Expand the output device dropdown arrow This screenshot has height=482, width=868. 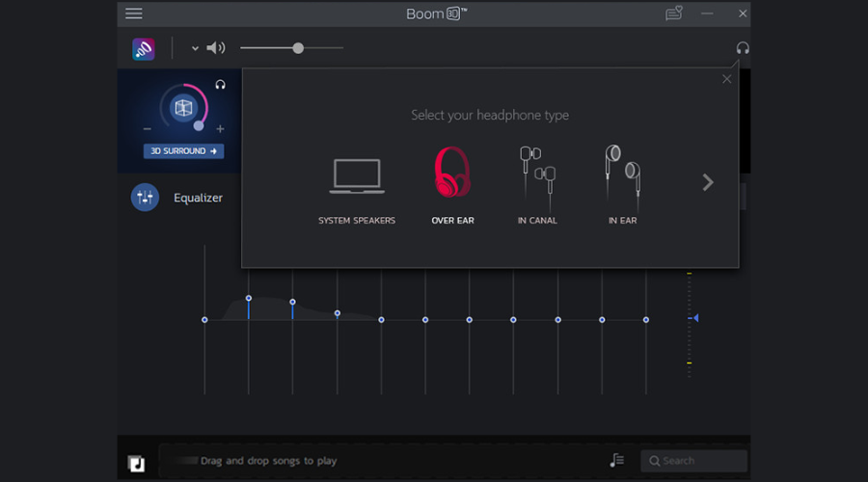195,48
